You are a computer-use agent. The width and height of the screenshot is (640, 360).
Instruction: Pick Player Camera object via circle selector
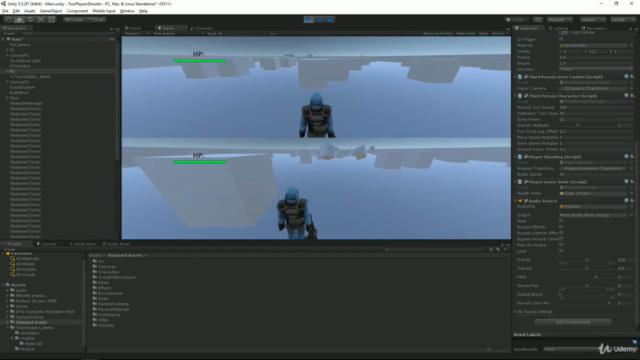631,89
